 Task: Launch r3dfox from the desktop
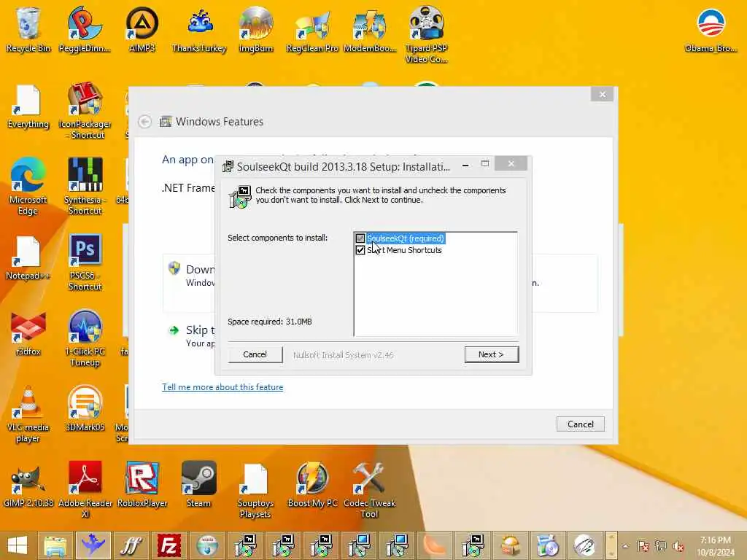(28, 333)
